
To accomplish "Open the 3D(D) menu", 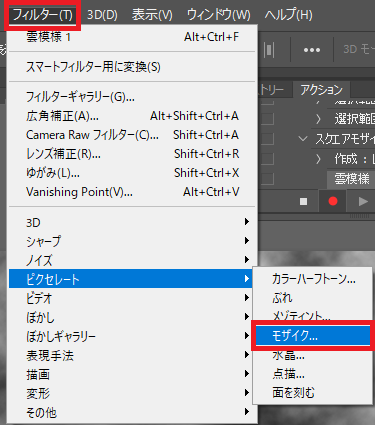I will pyautogui.click(x=102, y=15).
